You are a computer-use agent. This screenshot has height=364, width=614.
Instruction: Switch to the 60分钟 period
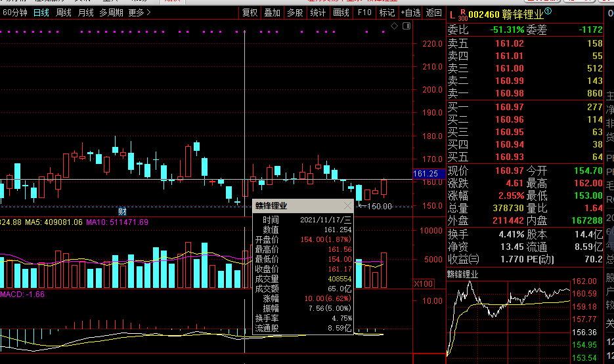[x=15, y=13]
